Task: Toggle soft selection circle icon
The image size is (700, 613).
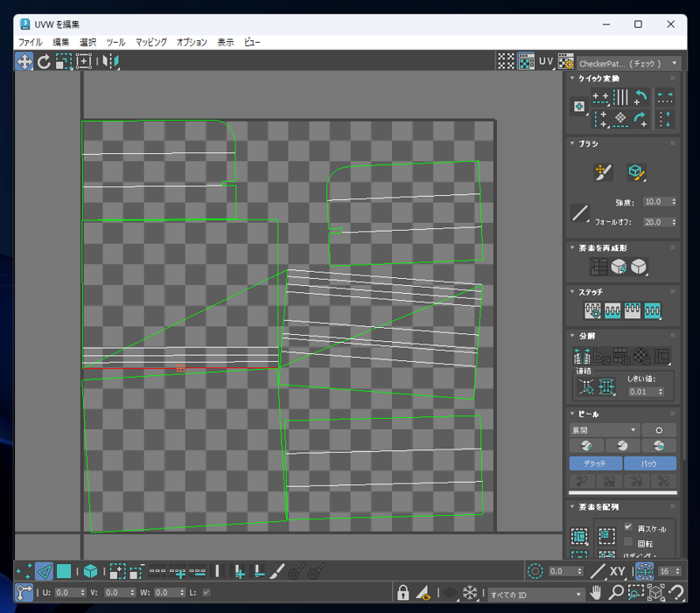Action: tap(535, 571)
